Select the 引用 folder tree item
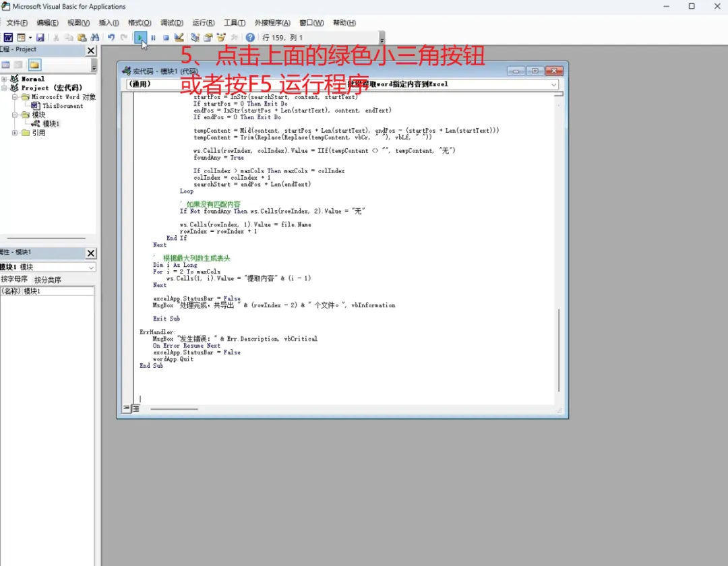Image resolution: width=728 pixels, height=566 pixels. (38, 133)
